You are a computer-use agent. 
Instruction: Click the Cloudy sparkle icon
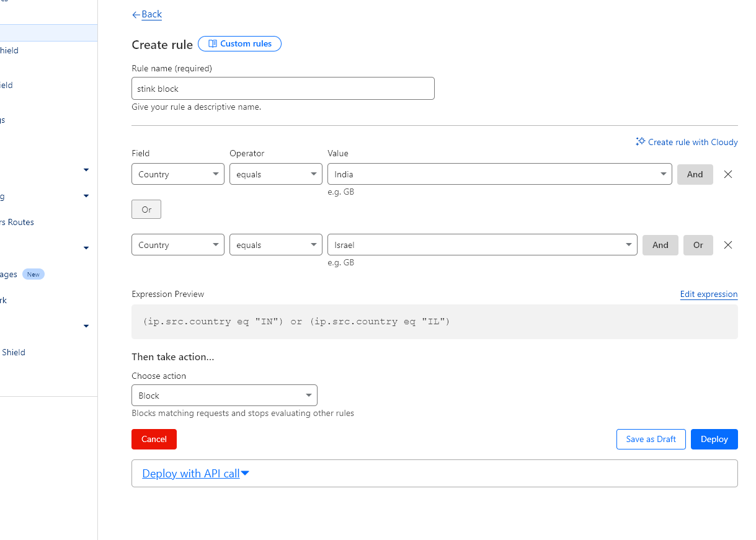click(641, 142)
